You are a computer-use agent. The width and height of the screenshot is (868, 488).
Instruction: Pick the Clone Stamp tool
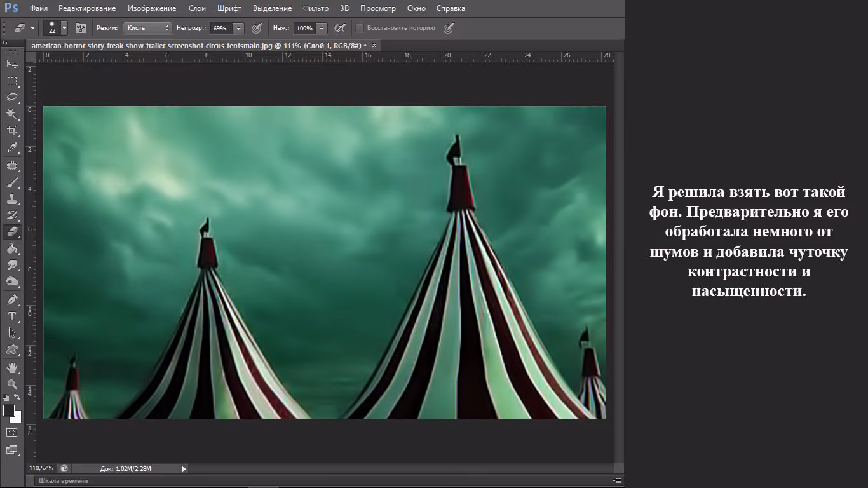point(12,199)
